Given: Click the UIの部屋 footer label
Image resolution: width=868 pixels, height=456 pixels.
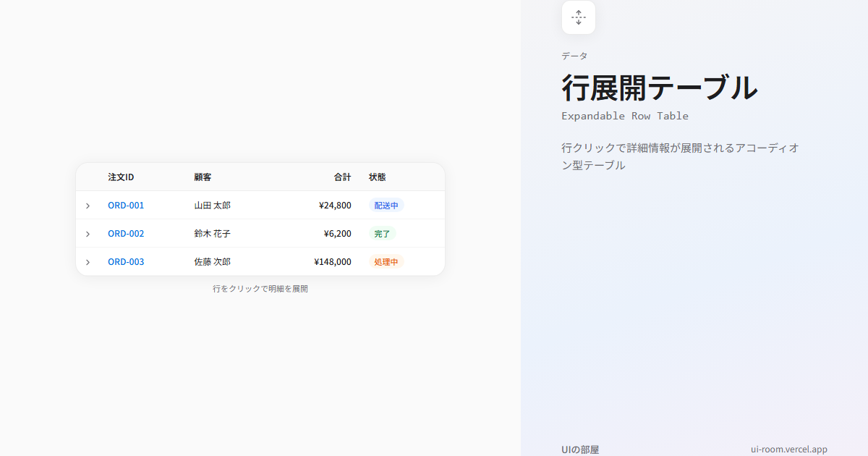Looking at the screenshot, I should [580, 449].
